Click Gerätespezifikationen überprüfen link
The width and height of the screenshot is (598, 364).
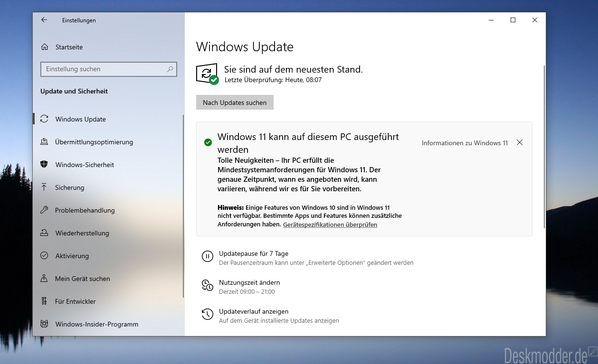point(330,225)
